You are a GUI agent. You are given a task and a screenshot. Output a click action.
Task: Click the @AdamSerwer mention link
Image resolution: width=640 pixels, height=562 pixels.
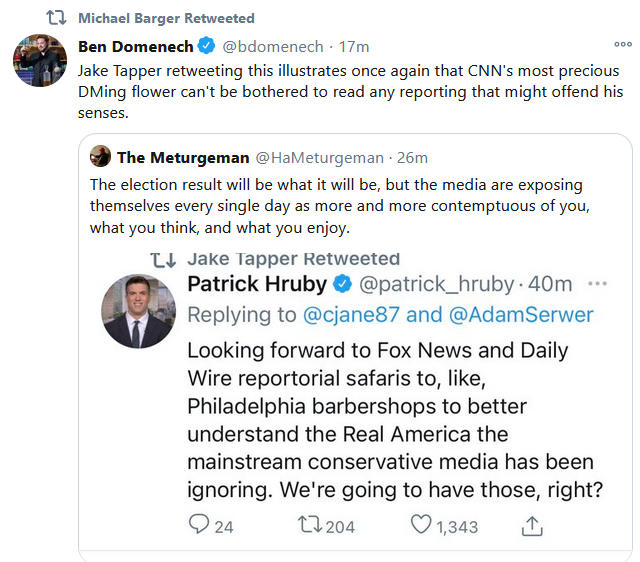click(x=519, y=315)
